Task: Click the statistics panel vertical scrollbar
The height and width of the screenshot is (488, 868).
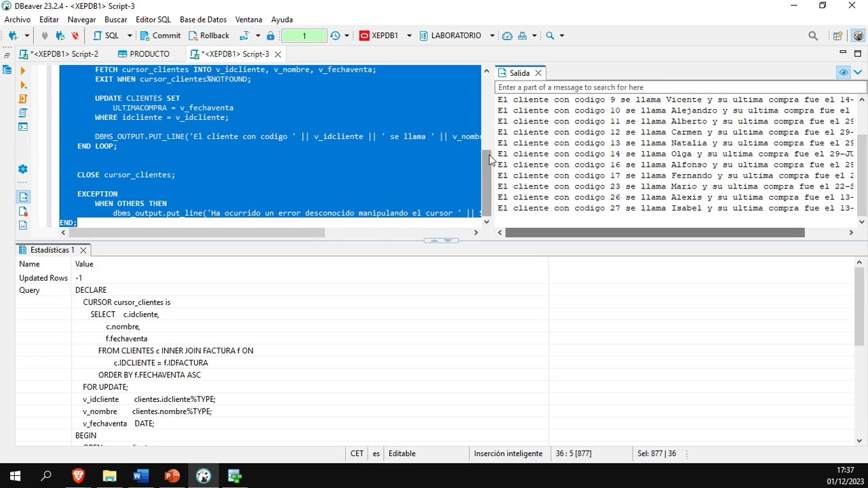Action: (x=859, y=306)
